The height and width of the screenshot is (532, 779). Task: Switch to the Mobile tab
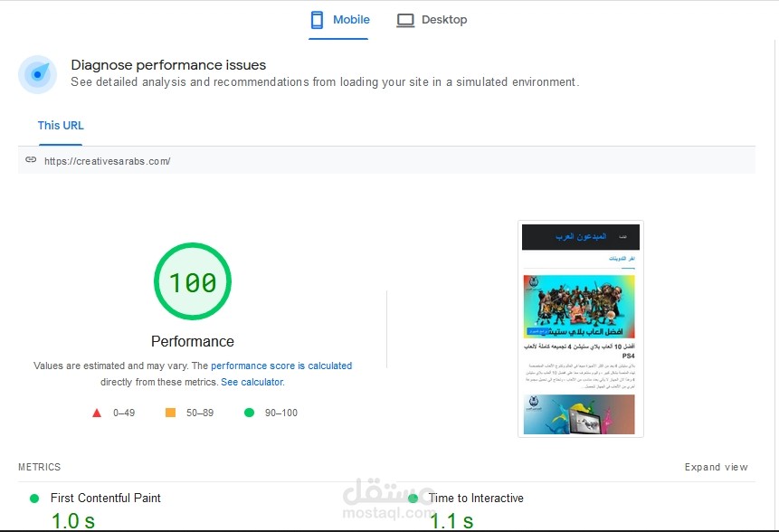coord(338,21)
